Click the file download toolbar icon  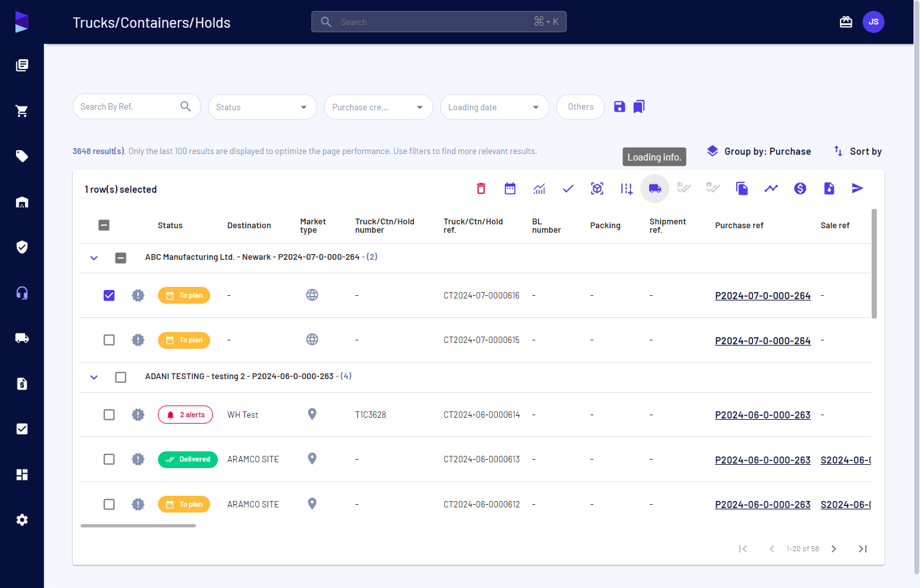click(829, 188)
